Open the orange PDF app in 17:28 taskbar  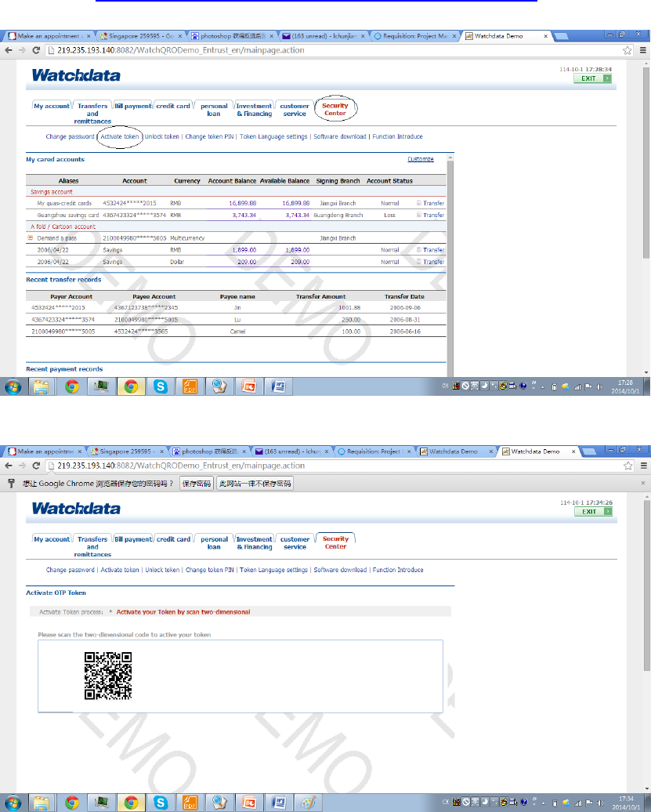tap(190, 386)
